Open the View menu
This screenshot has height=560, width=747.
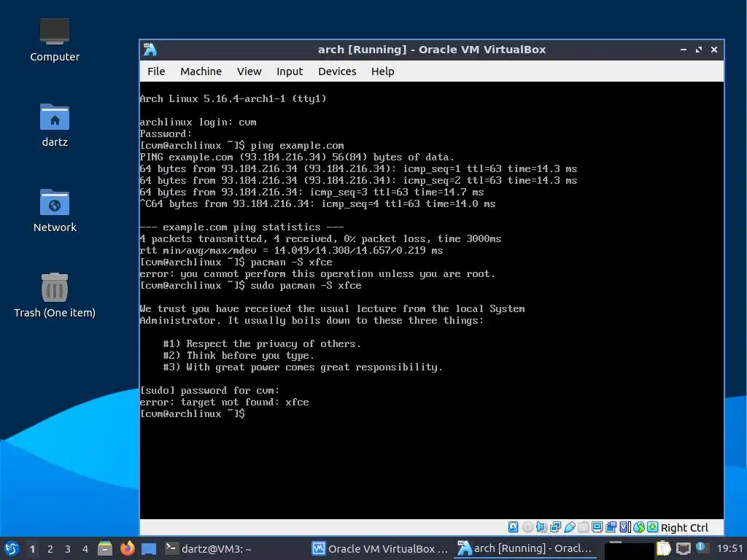coord(249,71)
